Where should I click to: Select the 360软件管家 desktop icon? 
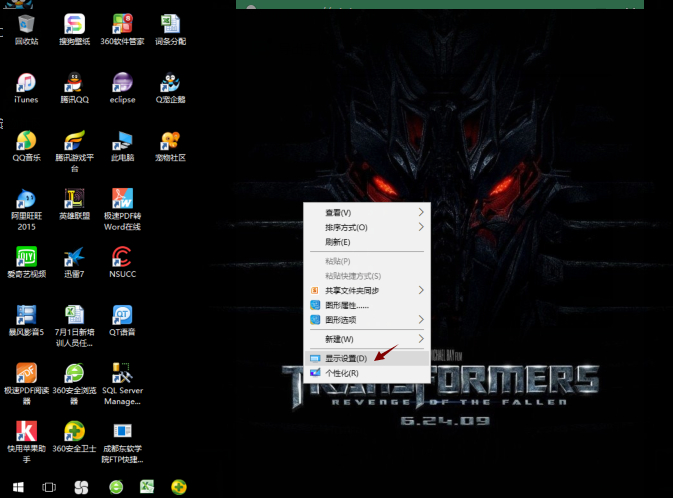tap(122, 29)
